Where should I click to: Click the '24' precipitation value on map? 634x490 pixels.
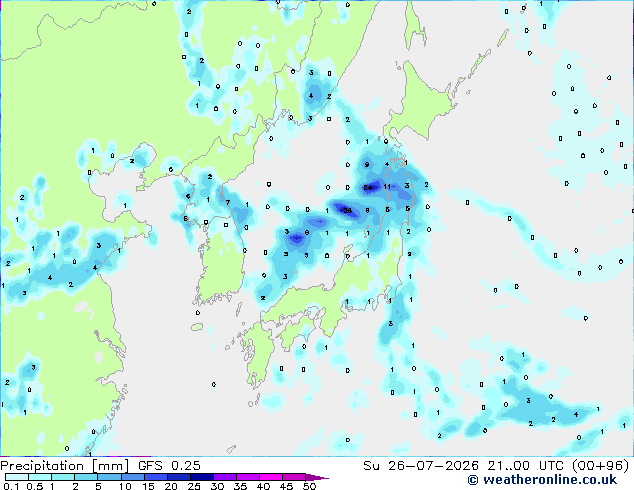pos(368,188)
